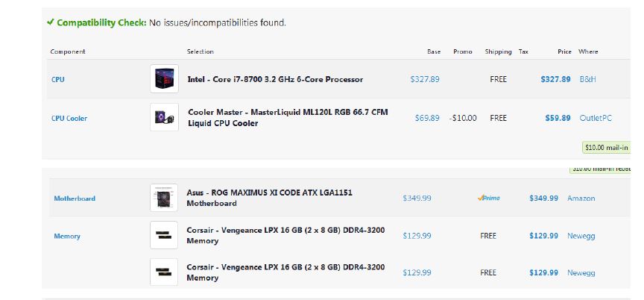Open Intel Core i7-8700 processor product link
The height and width of the screenshot is (300, 644).
[x=275, y=79]
